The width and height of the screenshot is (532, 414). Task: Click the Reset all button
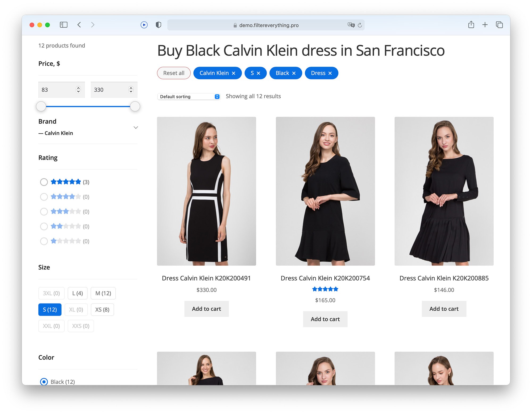(x=174, y=73)
